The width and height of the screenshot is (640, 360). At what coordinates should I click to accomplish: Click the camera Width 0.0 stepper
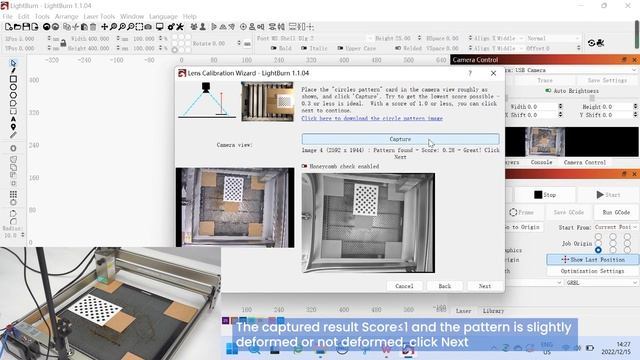[x=560, y=107]
